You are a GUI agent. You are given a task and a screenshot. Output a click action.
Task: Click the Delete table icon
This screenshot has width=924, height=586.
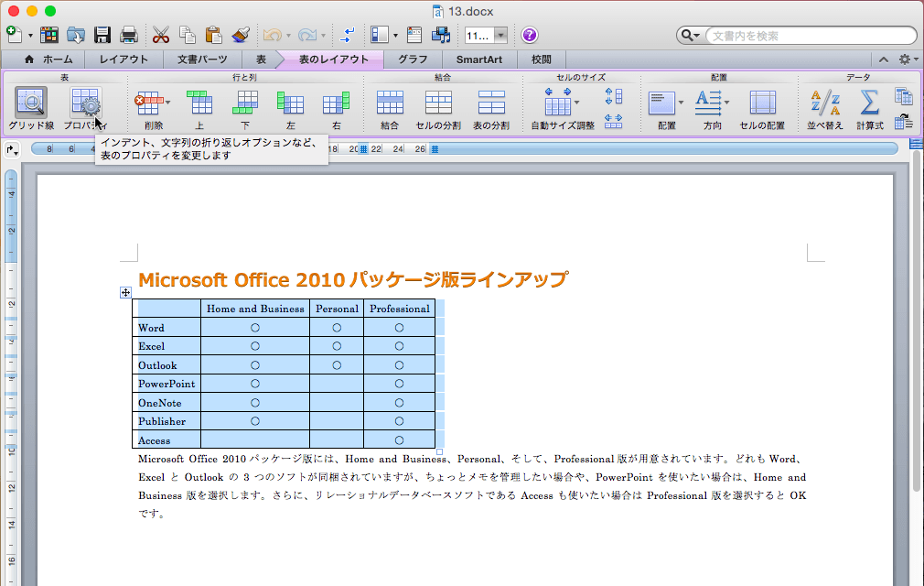(148, 103)
